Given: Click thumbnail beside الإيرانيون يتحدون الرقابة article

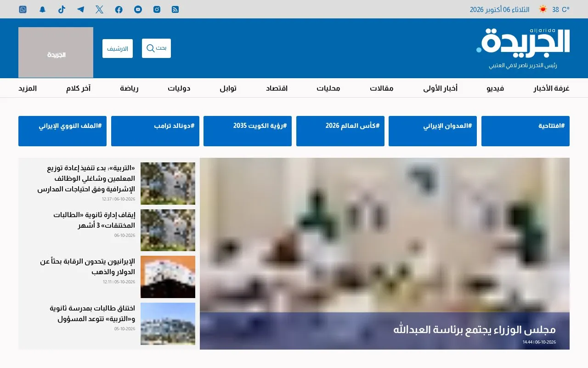Looking at the screenshot, I should tap(168, 277).
